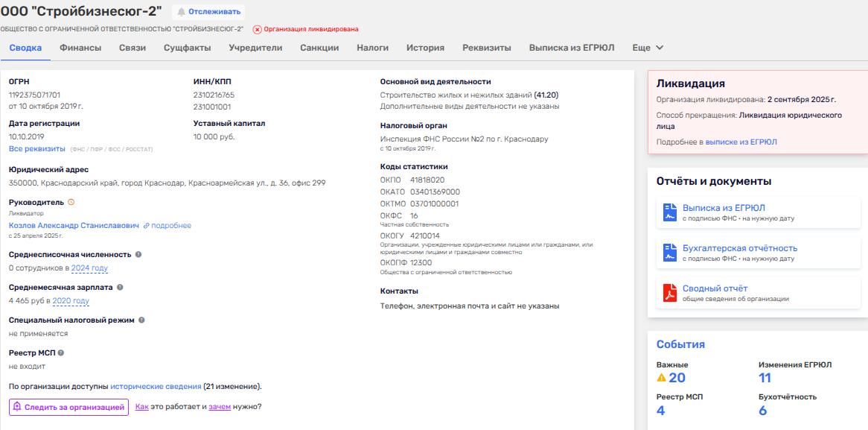The width and height of the screenshot is (868, 430).
Task: Open the Изменения ЕГРЮЛ count 11
Action: 765,378
